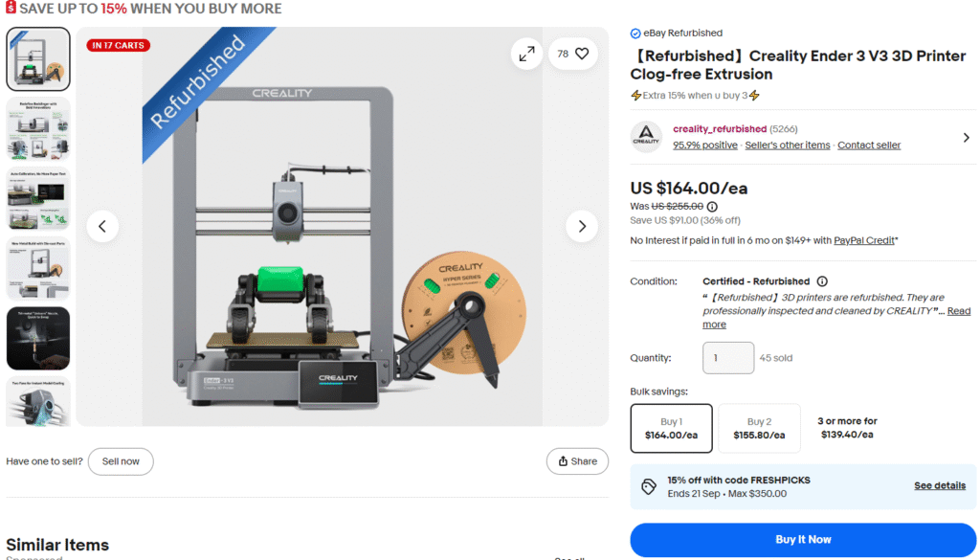980x560 pixels.
Task: Click the red savings tag icon
Action: (x=11, y=8)
